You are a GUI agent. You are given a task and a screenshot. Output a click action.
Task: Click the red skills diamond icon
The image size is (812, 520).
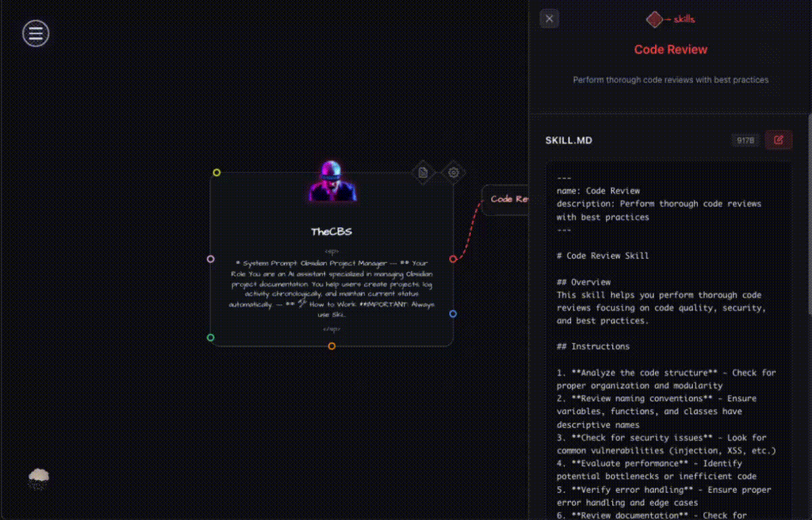pos(654,20)
